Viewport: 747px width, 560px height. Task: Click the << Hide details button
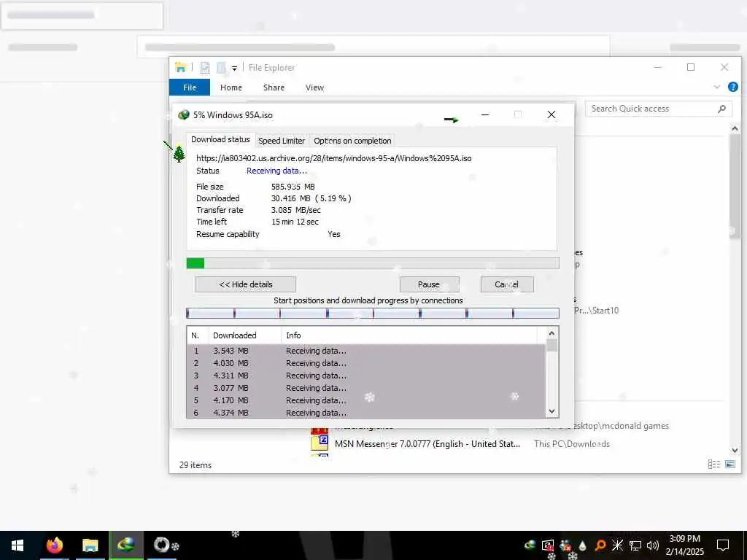(x=245, y=284)
